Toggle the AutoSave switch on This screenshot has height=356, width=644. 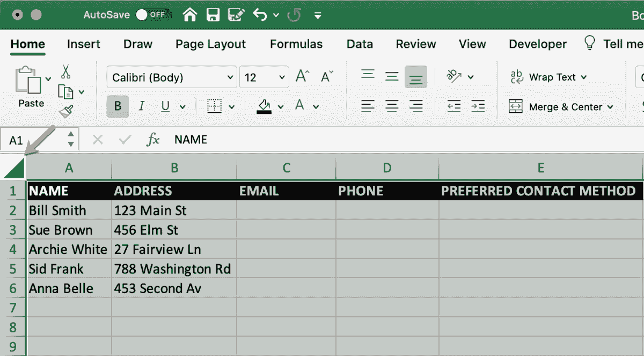pyautogui.click(x=153, y=14)
